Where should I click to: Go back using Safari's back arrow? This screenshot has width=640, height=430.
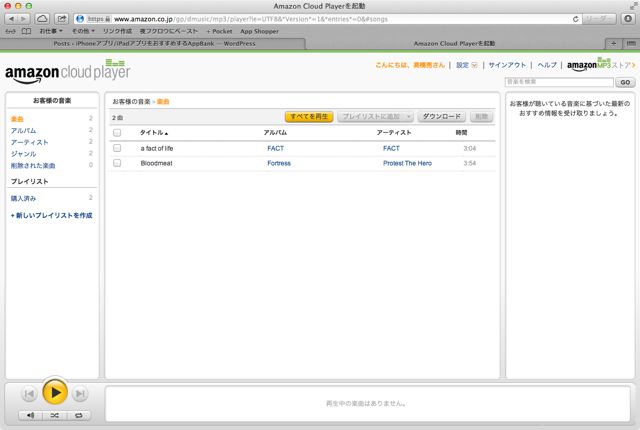pos(11,19)
